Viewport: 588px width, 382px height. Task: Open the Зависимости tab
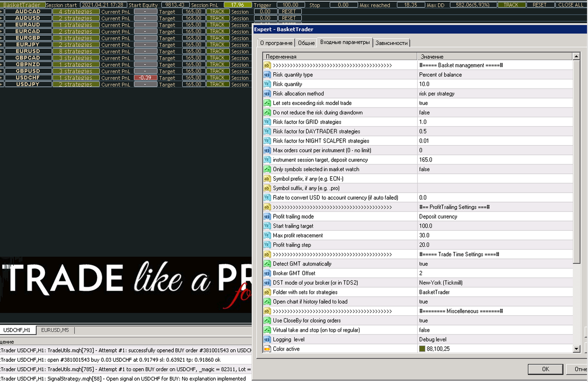pos(391,43)
